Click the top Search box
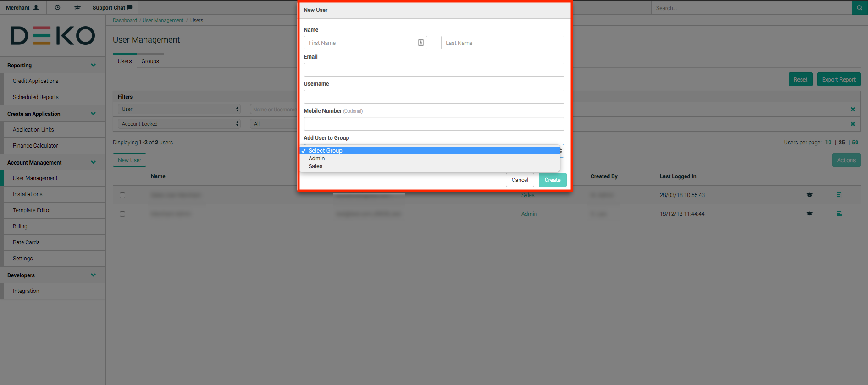 coord(752,8)
